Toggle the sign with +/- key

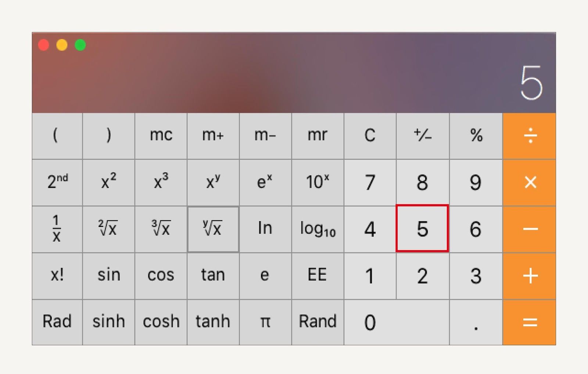[423, 136]
